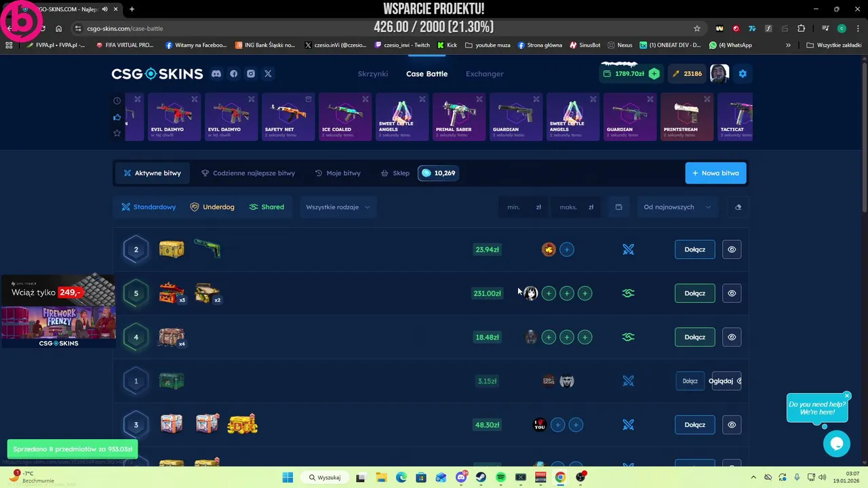The height and width of the screenshot is (488, 868).
Task: Open the Discord taskbar icon
Action: (x=461, y=477)
